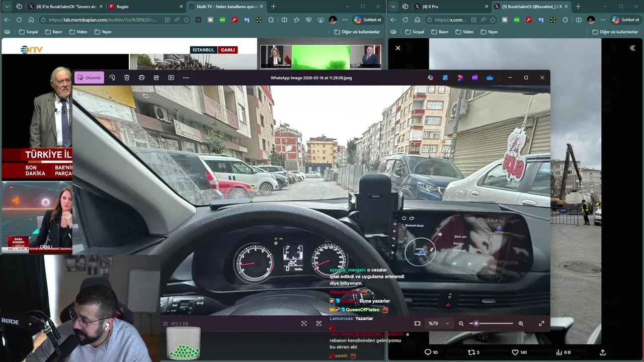This screenshot has height=362, width=644.
Task: Zoom out using the minus magnifier
Action: point(461,323)
